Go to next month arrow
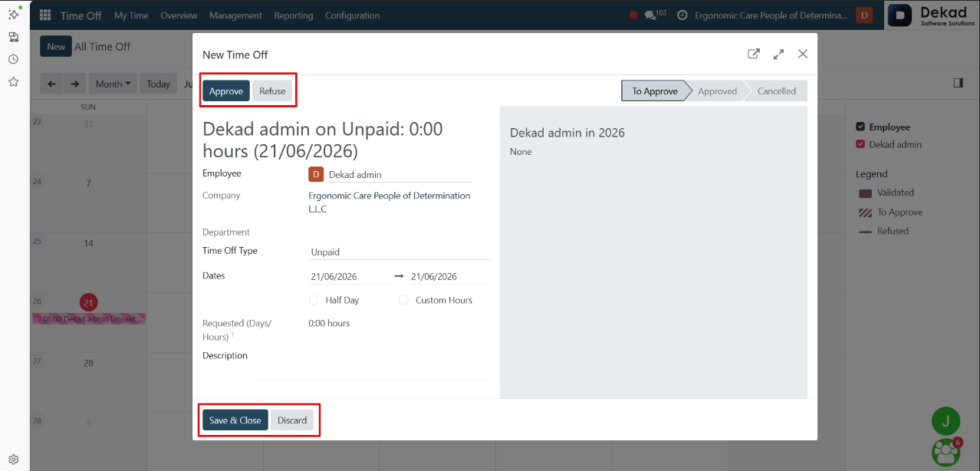The width and height of the screenshot is (980, 471). [74, 84]
